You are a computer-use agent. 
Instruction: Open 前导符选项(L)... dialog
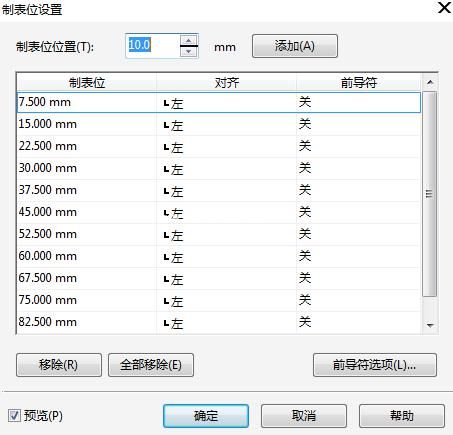(x=375, y=365)
